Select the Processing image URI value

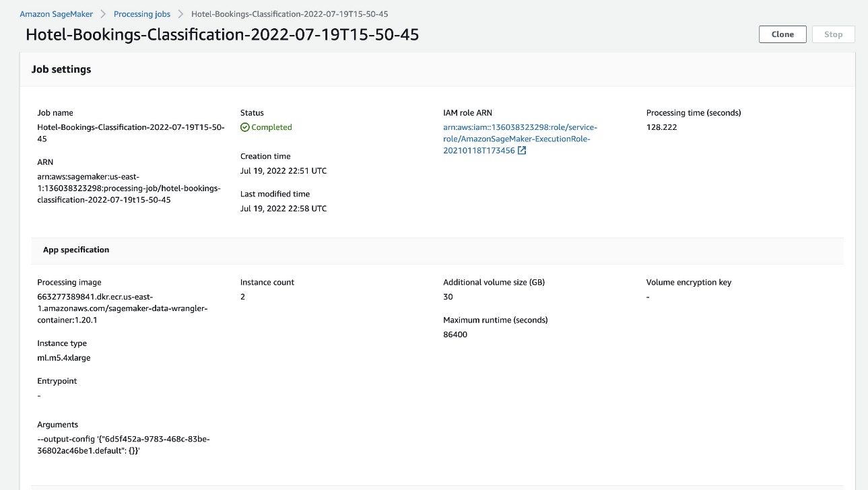point(123,308)
